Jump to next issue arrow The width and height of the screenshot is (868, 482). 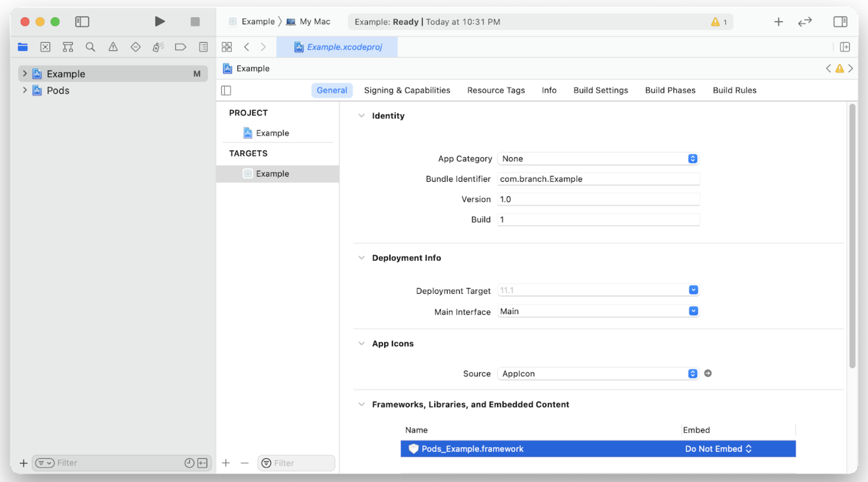[x=851, y=69]
